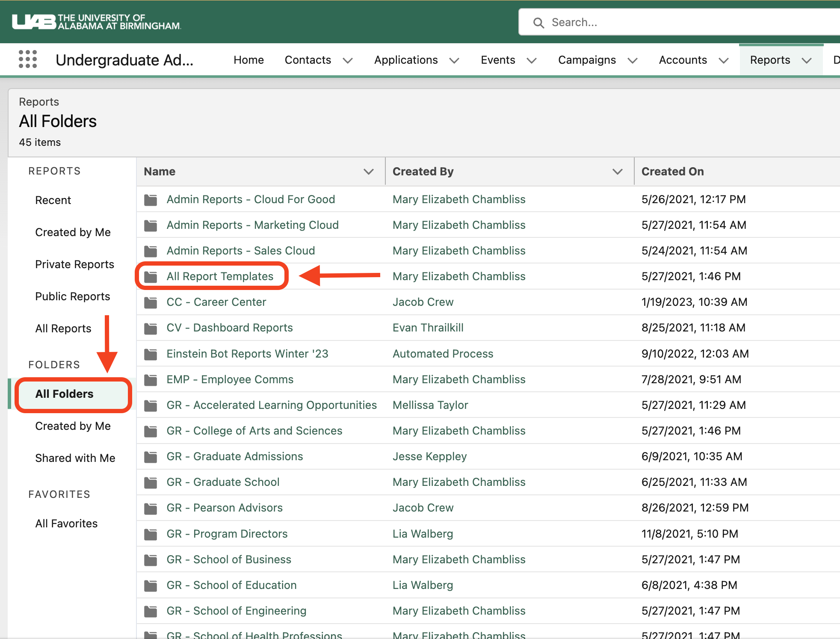Open the Created By column dropdown
The height and width of the screenshot is (639, 840).
(x=618, y=172)
